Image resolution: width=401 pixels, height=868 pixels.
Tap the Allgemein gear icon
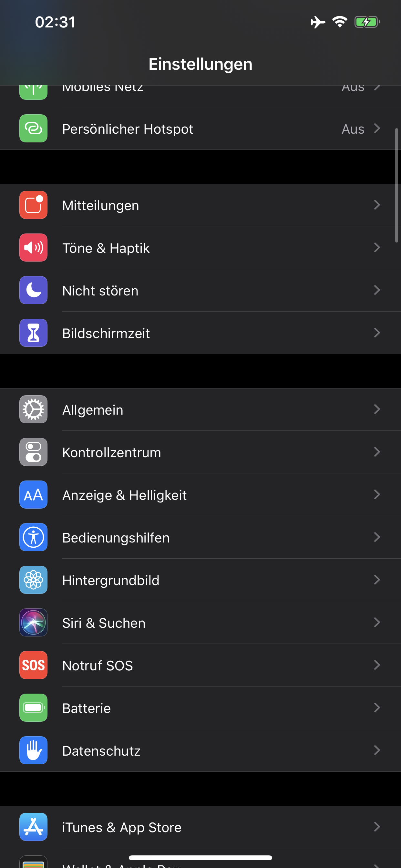coord(33,409)
